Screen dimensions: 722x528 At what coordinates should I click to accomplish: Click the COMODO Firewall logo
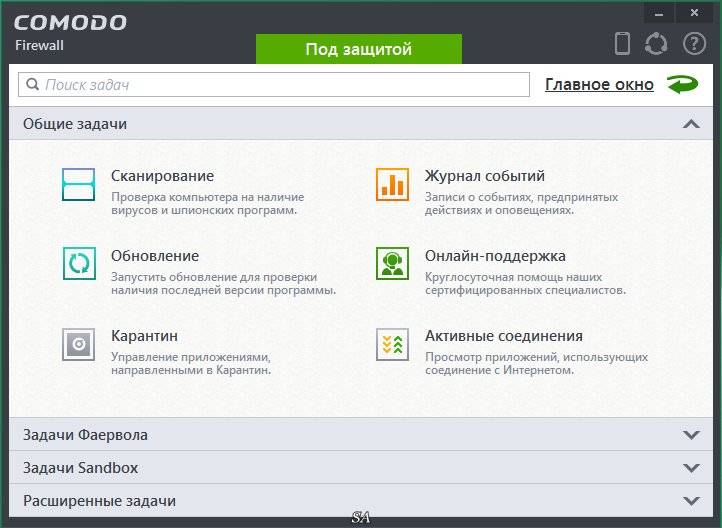[x=70, y=32]
